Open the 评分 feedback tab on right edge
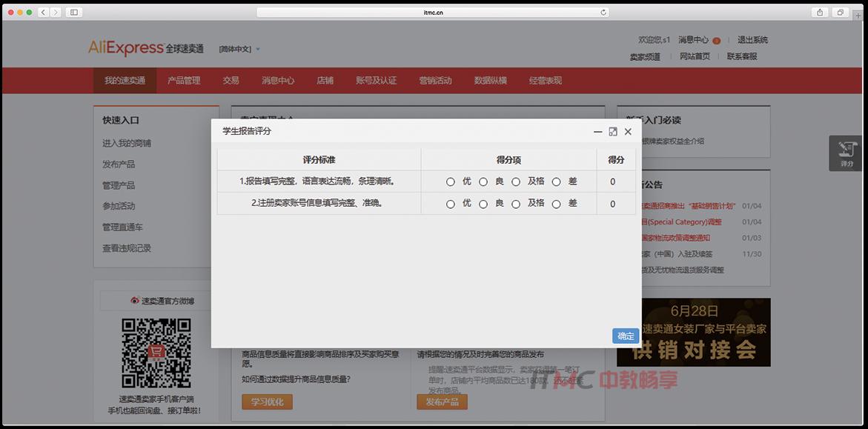 pos(845,154)
